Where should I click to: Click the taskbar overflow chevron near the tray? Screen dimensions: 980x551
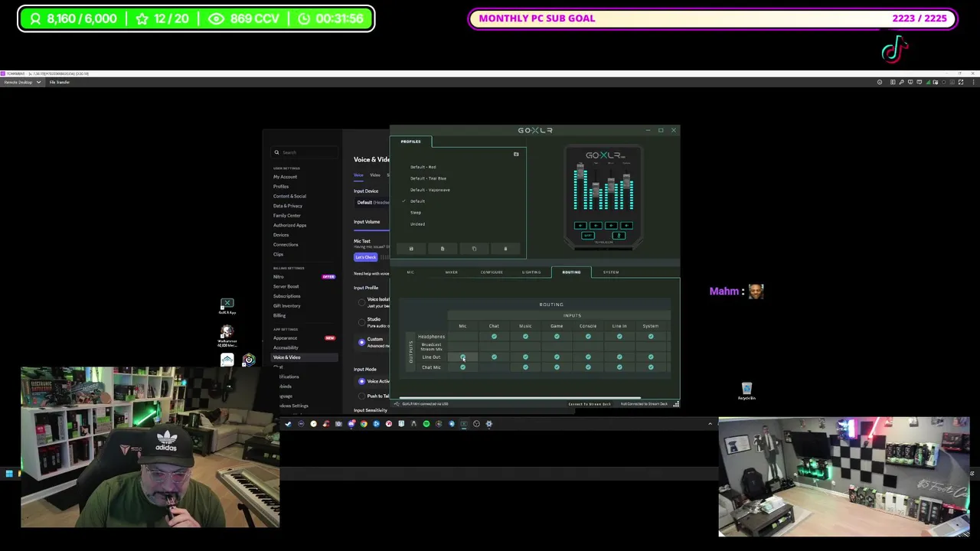click(x=710, y=424)
